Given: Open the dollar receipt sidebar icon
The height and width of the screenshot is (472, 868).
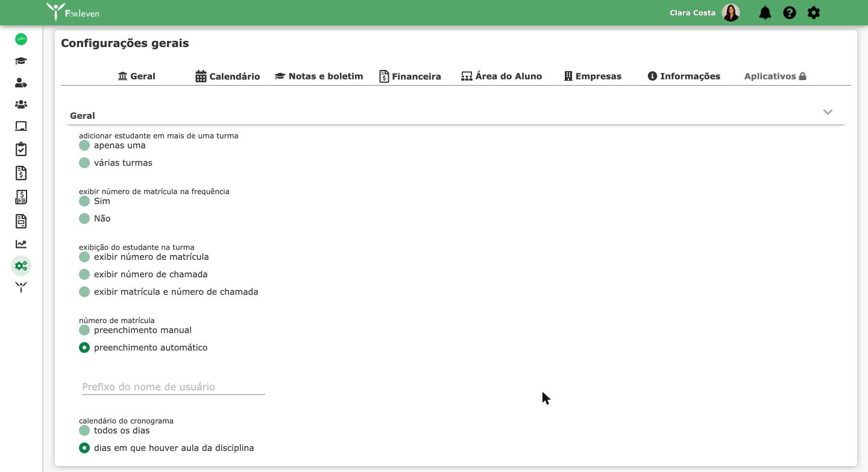Looking at the screenshot, I should point(21,197).
